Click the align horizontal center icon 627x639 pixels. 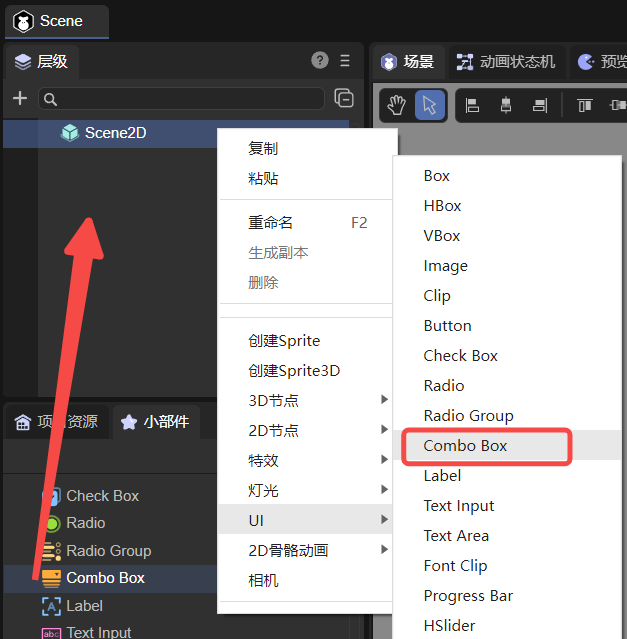click(x=505, y=105)
